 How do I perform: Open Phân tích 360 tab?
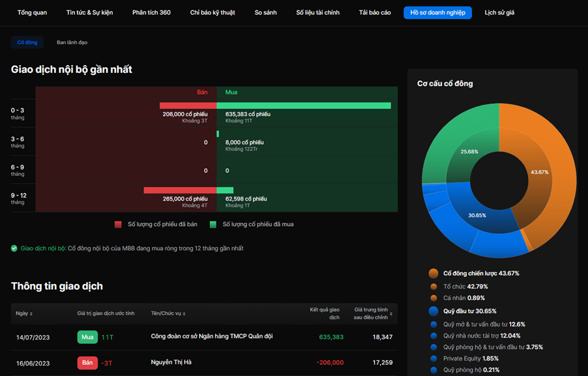pos(151,12)
